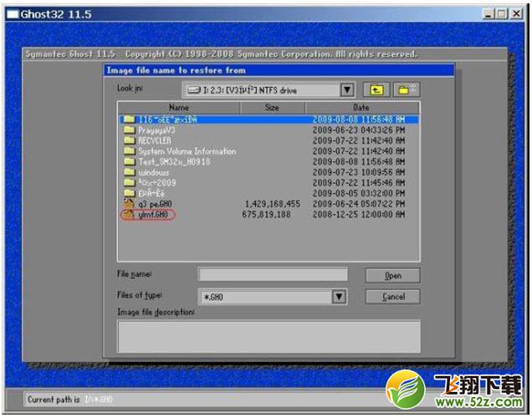Select the ylmf.GHO image file

153,215
